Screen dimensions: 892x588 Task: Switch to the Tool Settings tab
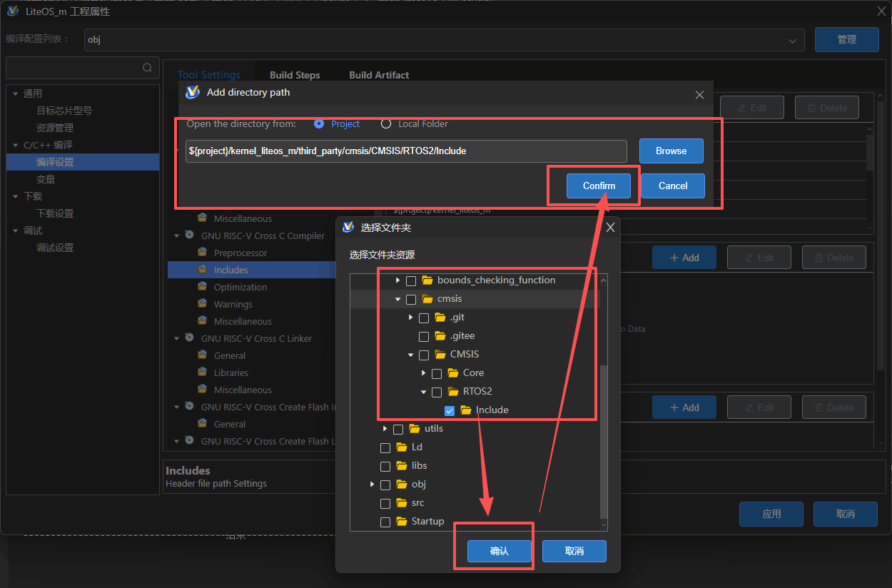coord(209,75)
